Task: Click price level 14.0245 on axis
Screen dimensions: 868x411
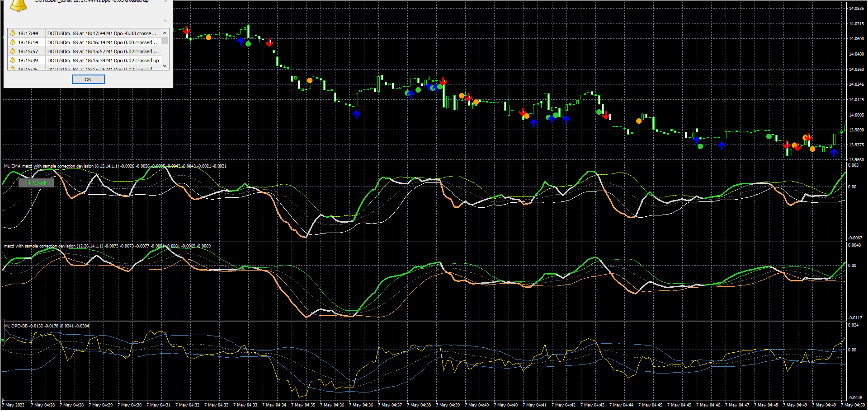Action: [856, 84]
